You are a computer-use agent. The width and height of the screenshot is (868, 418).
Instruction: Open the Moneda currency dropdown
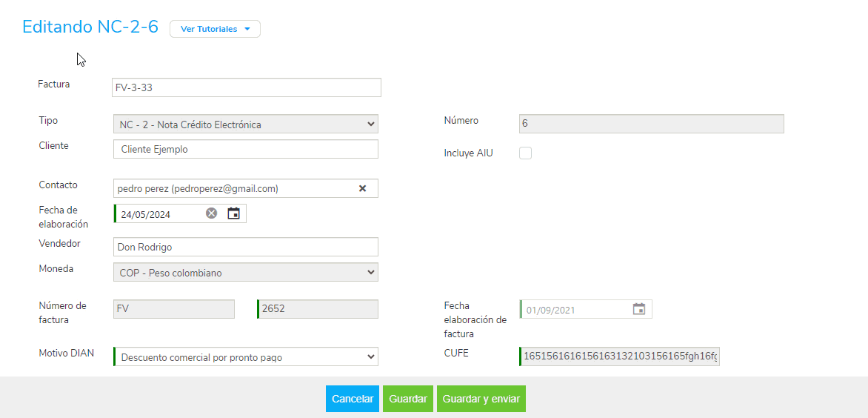245,273
